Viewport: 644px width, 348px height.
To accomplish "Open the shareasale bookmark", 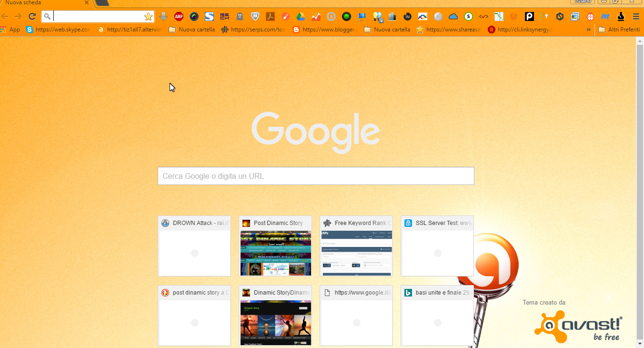I will coord(449,30).
